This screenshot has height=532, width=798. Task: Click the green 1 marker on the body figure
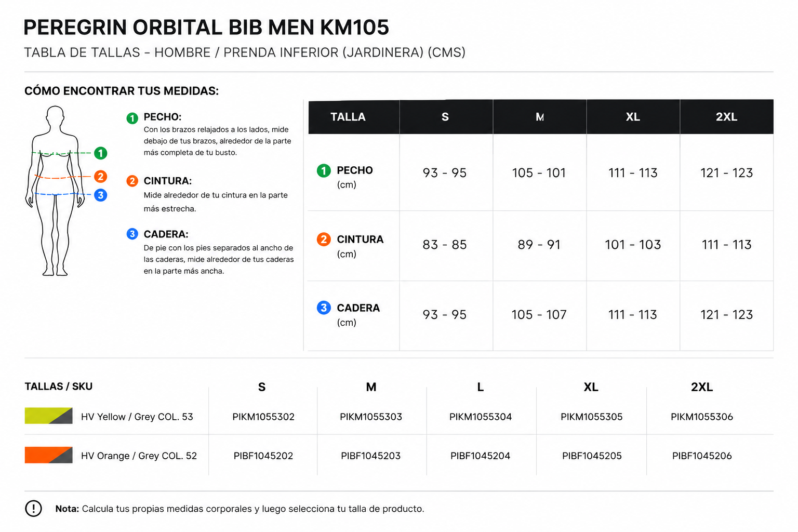click(101, 153)
